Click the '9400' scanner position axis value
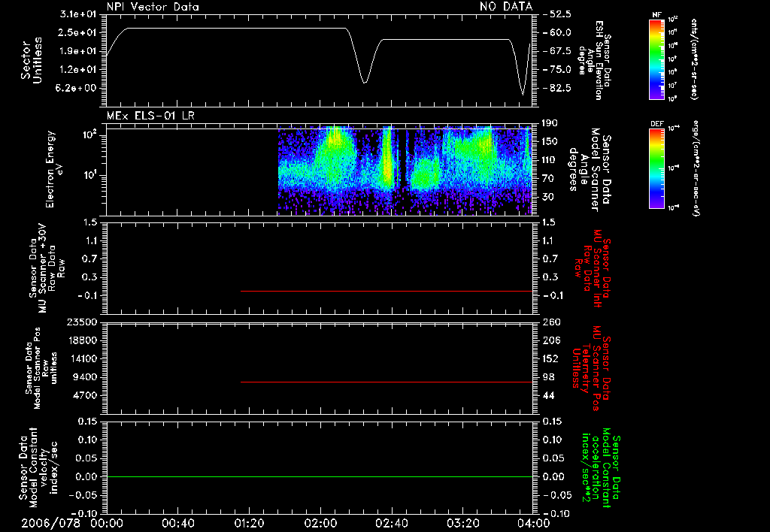The height and width of the screenshot is (532, 770). click(x=84, y=377)
